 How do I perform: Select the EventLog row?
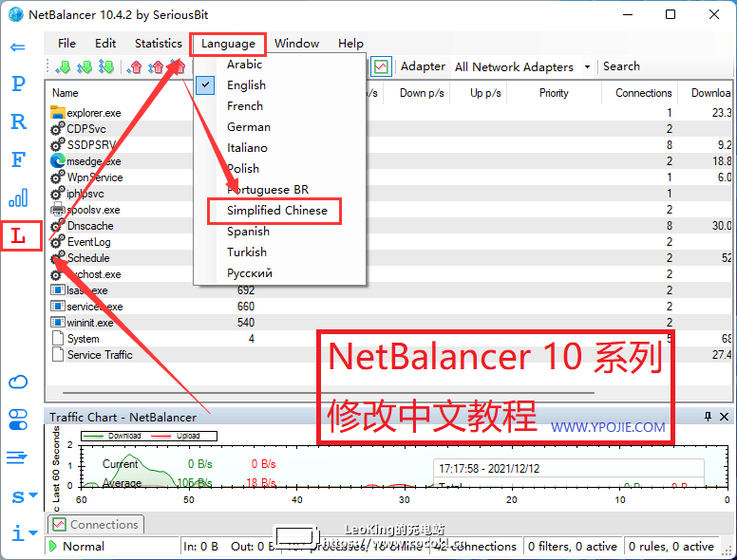coord(389,242)
